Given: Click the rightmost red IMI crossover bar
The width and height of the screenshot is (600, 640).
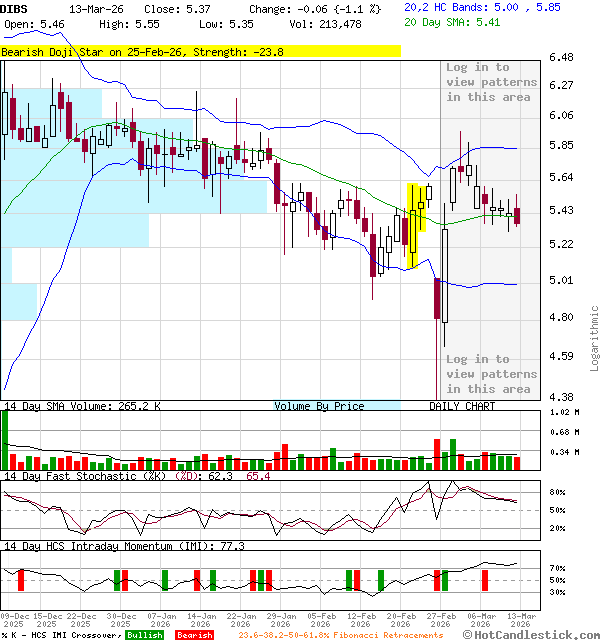Looking at the screenshot, I should [x=485, y=580].
